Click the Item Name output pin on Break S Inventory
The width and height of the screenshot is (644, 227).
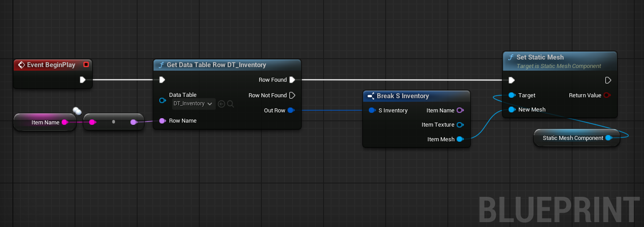coord(460,110)
